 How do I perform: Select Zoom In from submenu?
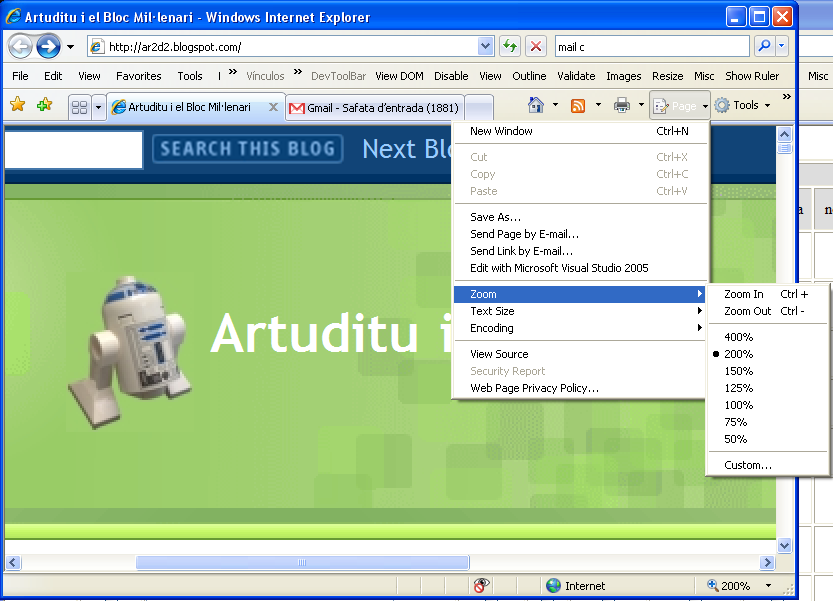[768, 294]
